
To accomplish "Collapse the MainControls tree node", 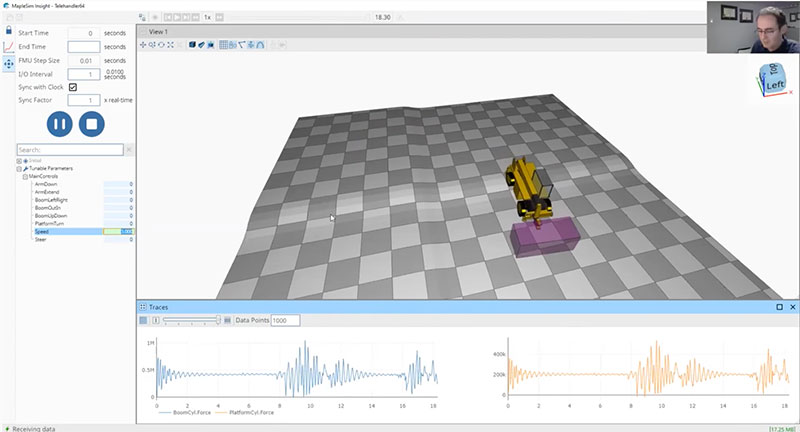I will (25, 177).
